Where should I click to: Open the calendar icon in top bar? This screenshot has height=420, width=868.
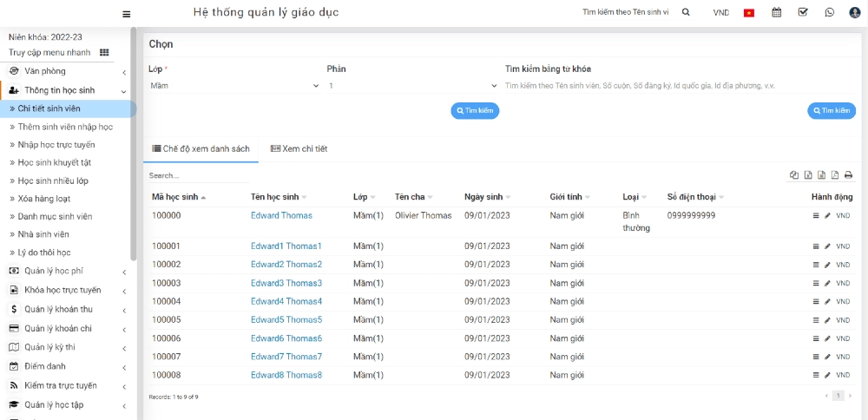(x=777, y=12)
